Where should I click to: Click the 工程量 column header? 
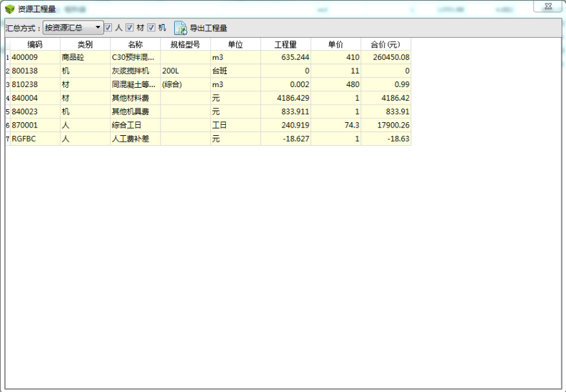[x=286, y=44]
